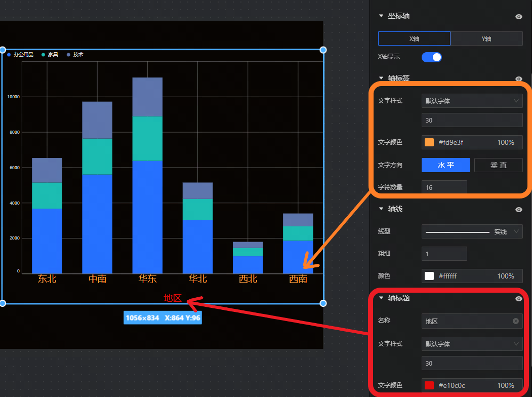
Task: Collapse the 轴线 section triangle
Action: click(381, 209)
